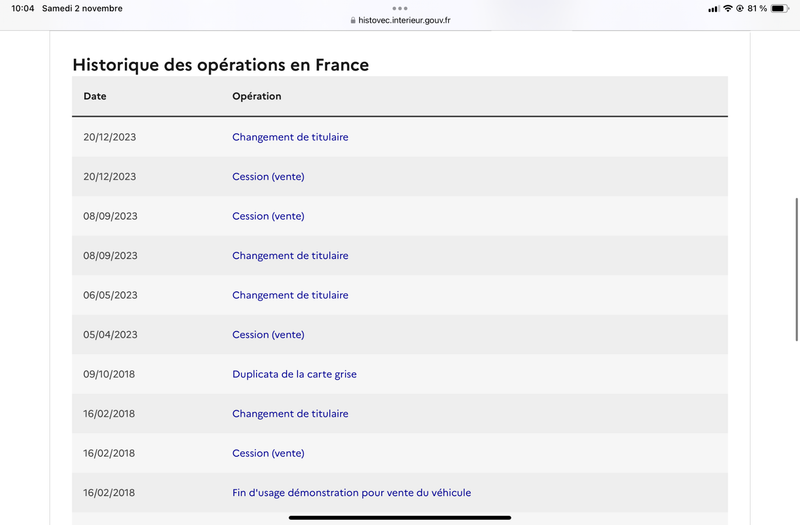Open the 16/02/2018 Cession (vente) link
Screen dimensions: 800x525
click(x=268, y=453)
